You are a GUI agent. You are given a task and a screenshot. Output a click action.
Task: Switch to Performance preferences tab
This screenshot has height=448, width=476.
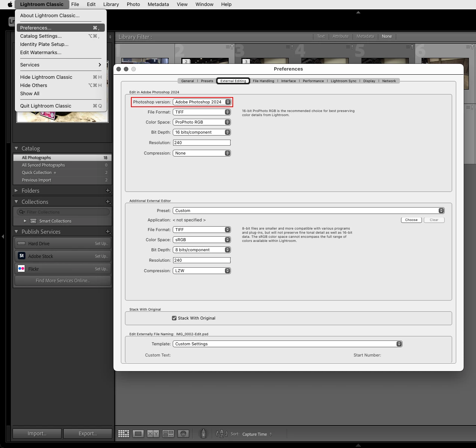313,81
